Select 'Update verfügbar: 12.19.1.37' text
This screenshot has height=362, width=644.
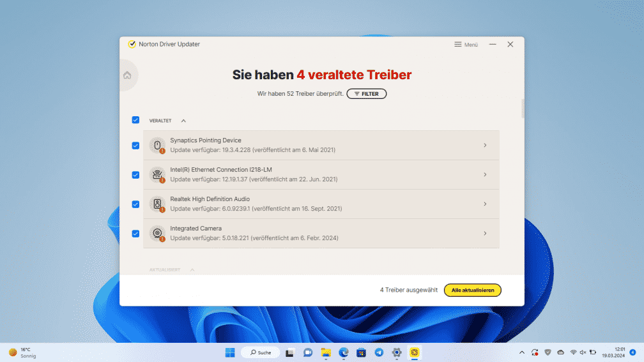[x=209, y=179]
